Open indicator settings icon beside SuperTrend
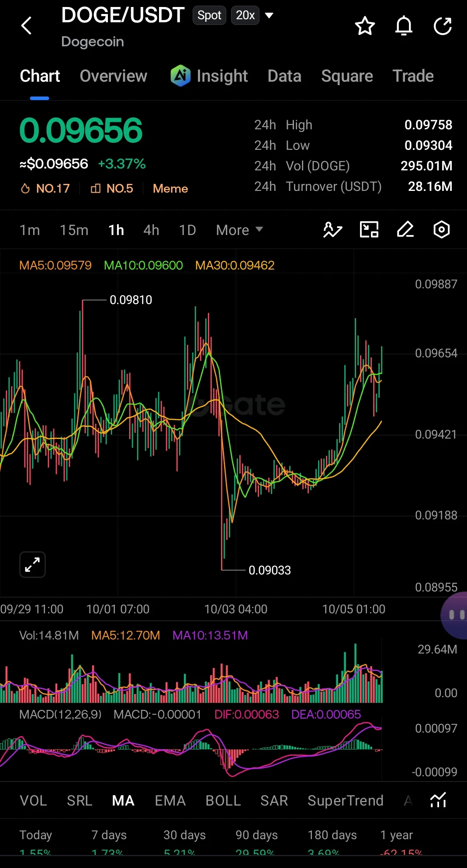This screenshot has width=467, height=868. (438, 800)
